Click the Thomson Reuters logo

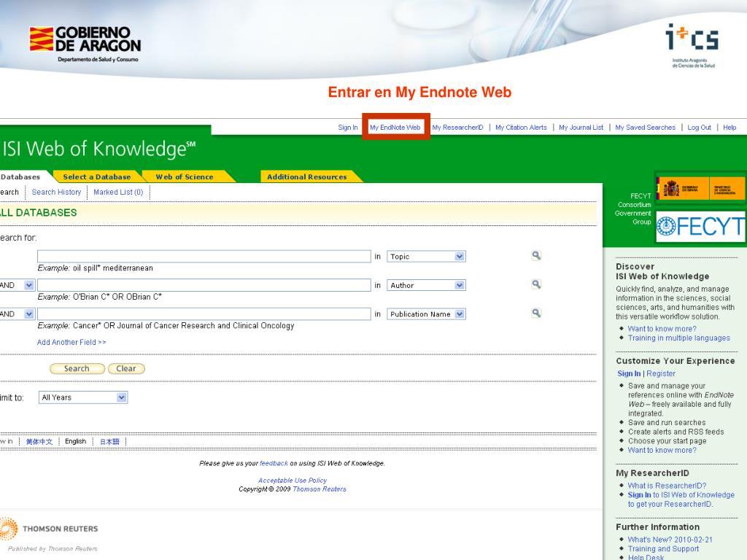click(x=49, y=529)
